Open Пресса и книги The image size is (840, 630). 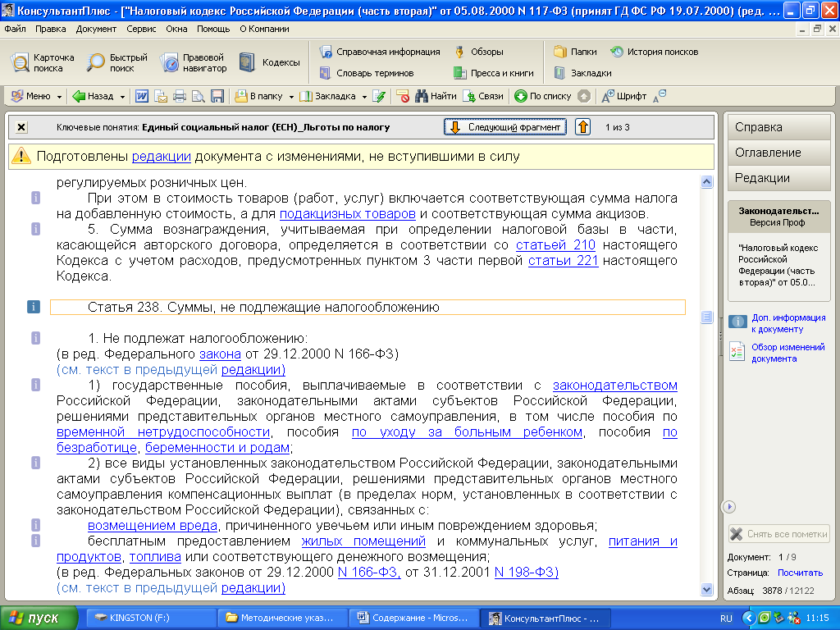493,73
